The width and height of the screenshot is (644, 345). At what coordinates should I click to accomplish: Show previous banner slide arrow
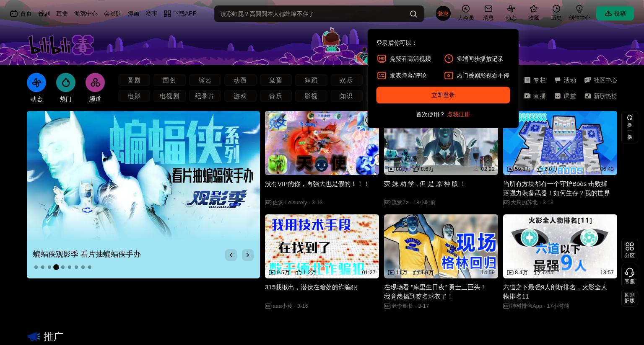[x=231, y=255]
